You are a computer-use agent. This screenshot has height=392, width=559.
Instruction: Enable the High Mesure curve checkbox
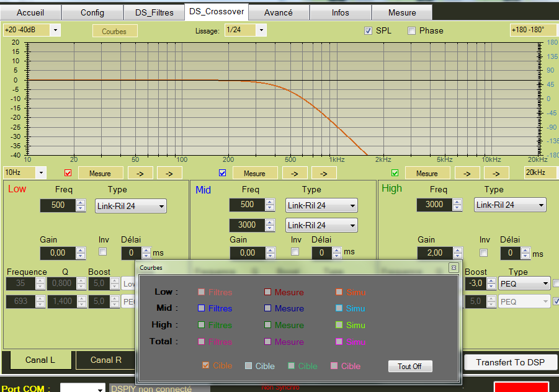click(268, 325)
